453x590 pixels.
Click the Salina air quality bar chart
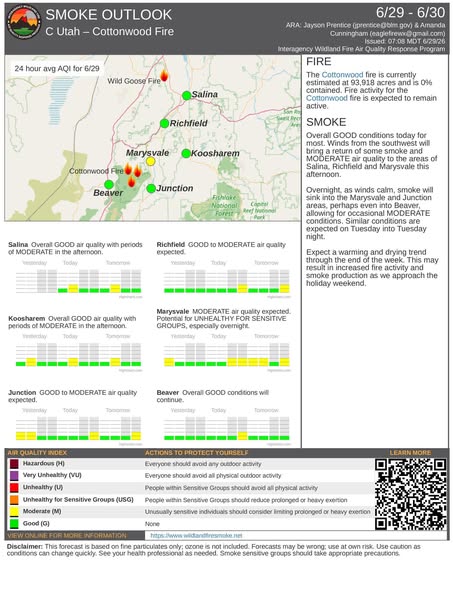(x=79, y=279)
